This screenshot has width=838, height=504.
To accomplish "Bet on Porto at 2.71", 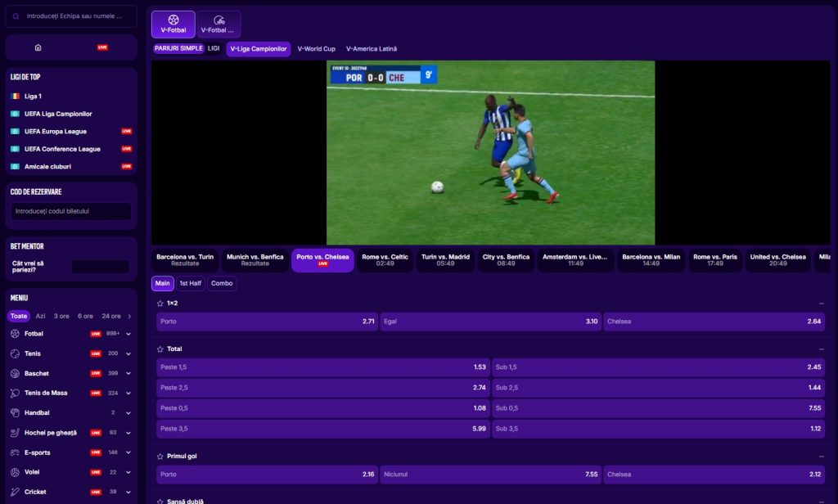I will (268, 322).
